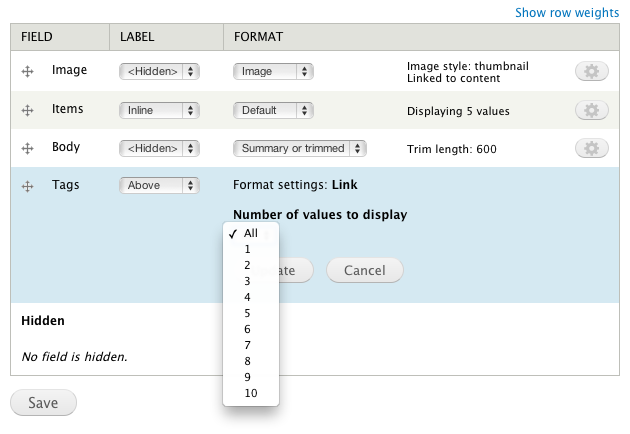Click the 'Number of values to display' label

coord(320,215)
